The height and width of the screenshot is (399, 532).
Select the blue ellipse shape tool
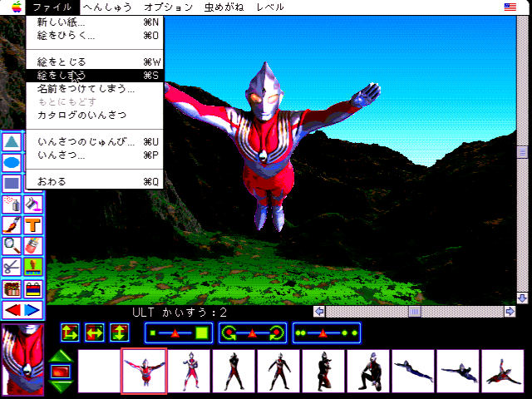click(x=12, y=163)
